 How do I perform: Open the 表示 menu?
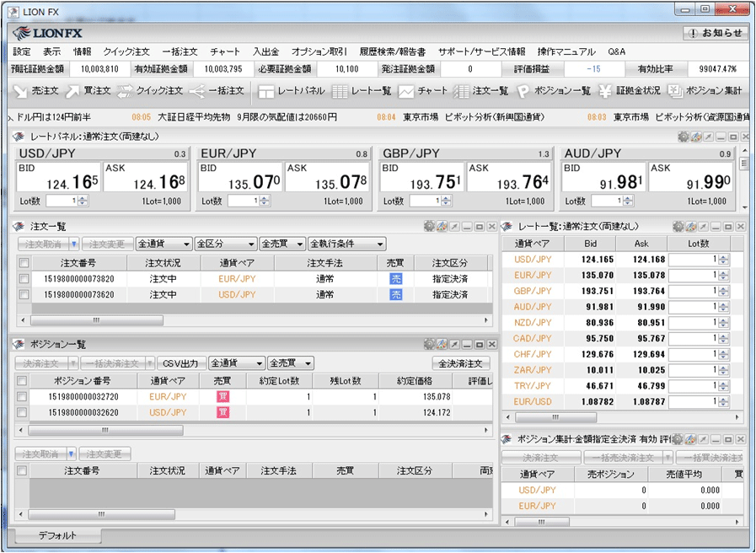52,51
